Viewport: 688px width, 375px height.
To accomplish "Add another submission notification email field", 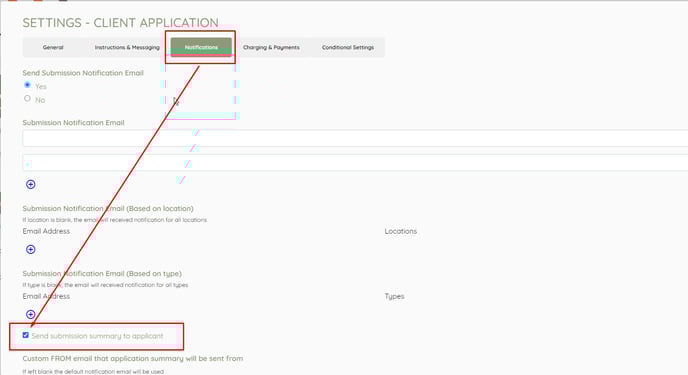I will pos(31,184).
